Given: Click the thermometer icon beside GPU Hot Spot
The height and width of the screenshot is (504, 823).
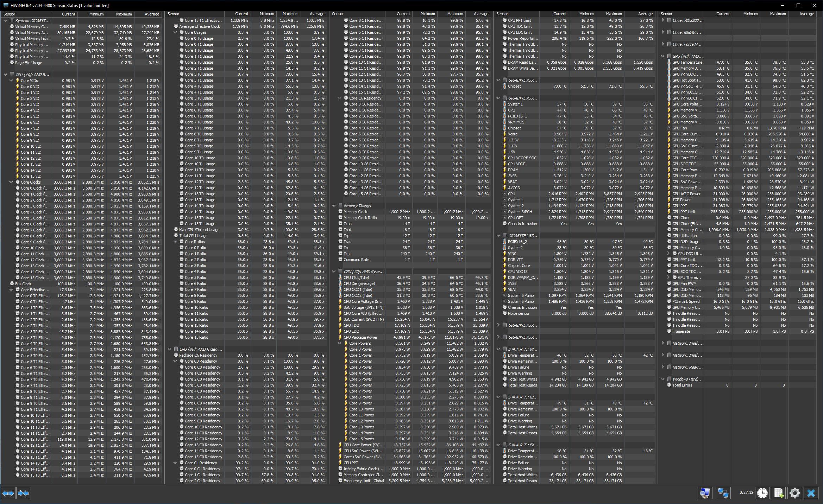Looking at the screenshot, I should pyautogui.click(x=669, y=80).
